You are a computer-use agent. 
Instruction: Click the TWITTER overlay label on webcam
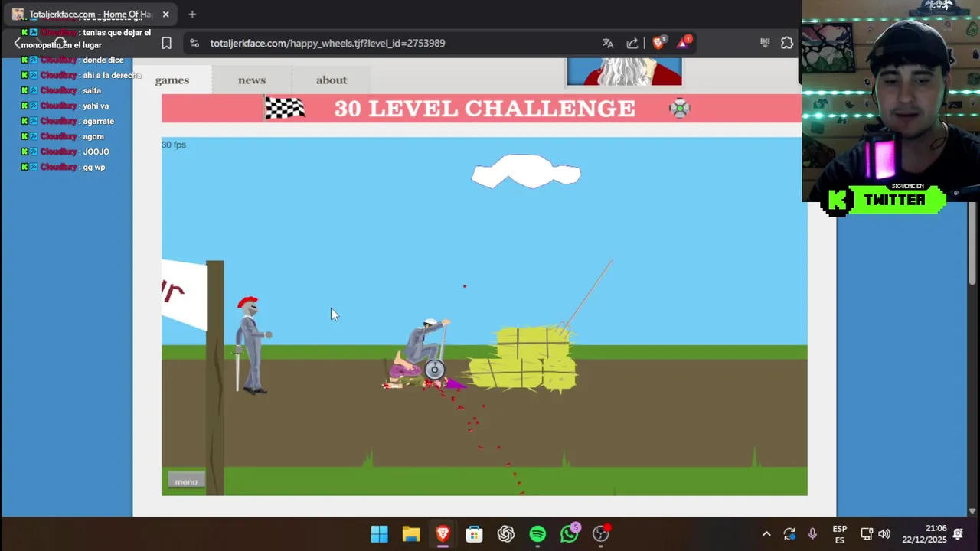tap(894, 200)
